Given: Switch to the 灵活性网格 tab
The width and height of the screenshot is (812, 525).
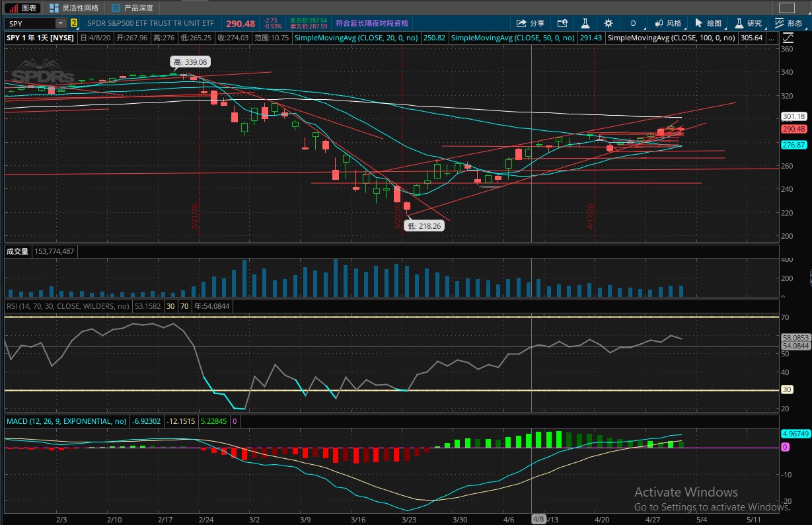Looking at the screenshot, I should click(74, 8).
